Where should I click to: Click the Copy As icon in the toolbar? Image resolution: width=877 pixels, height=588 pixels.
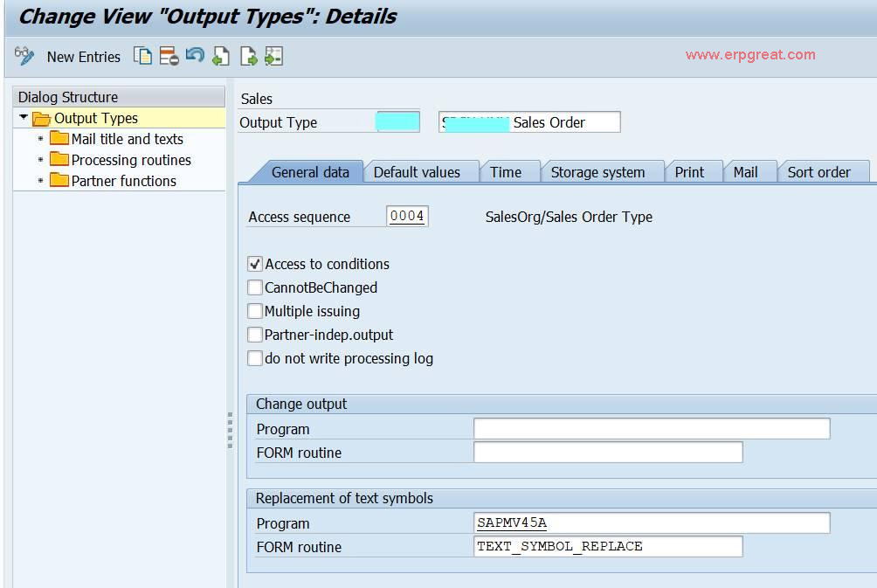pos(142,56)
